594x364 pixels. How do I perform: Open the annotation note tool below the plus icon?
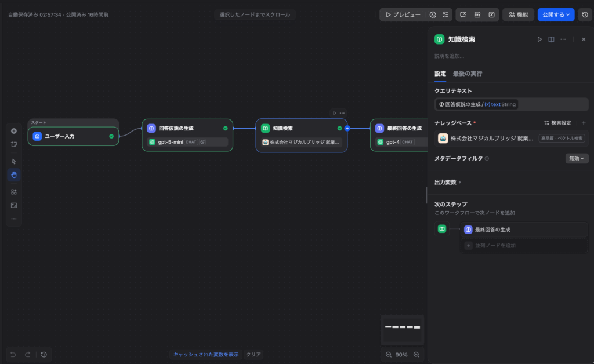tap(13, 145)
